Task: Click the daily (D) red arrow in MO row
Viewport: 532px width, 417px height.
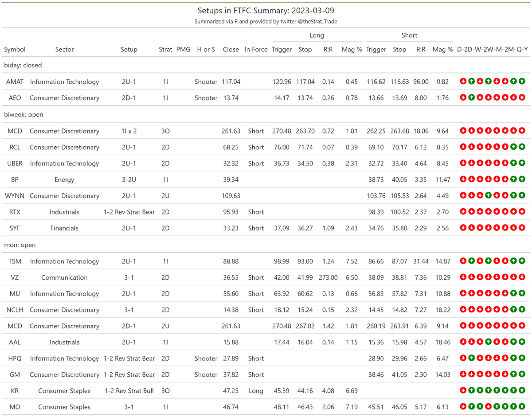Action: point(463,407)
